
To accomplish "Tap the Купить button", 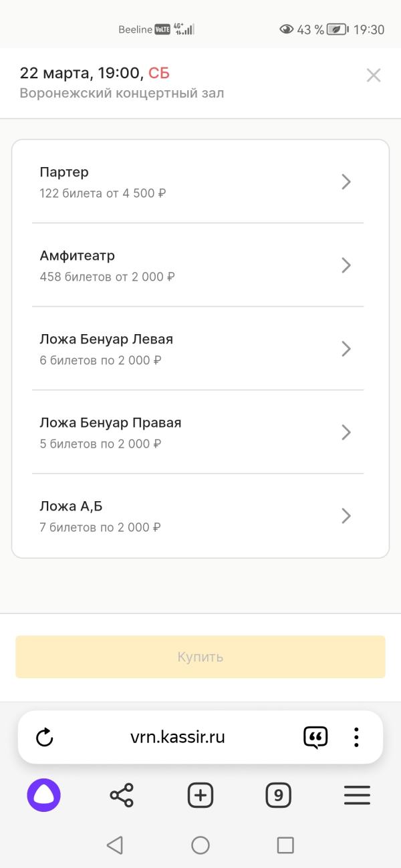I will coord(200,657).
